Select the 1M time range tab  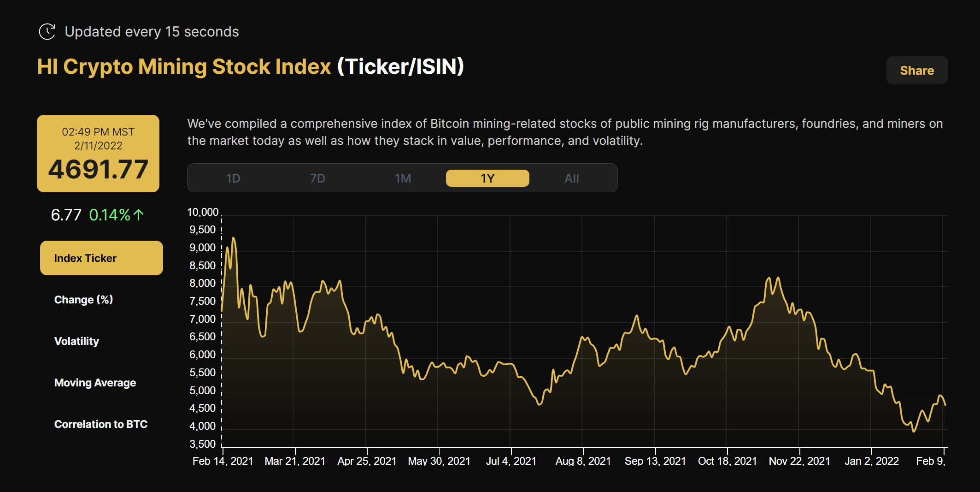pyautogui.click(x=403, y=178)
